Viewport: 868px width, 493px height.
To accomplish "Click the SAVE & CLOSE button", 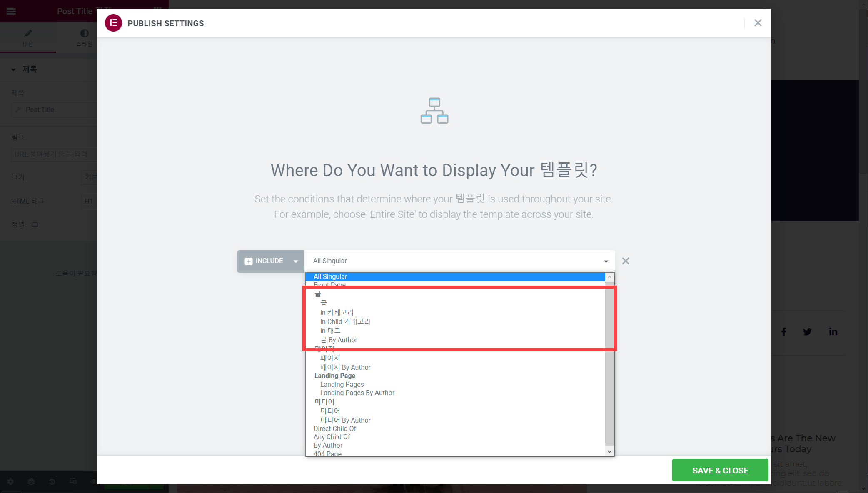I will tap(720, 470).
